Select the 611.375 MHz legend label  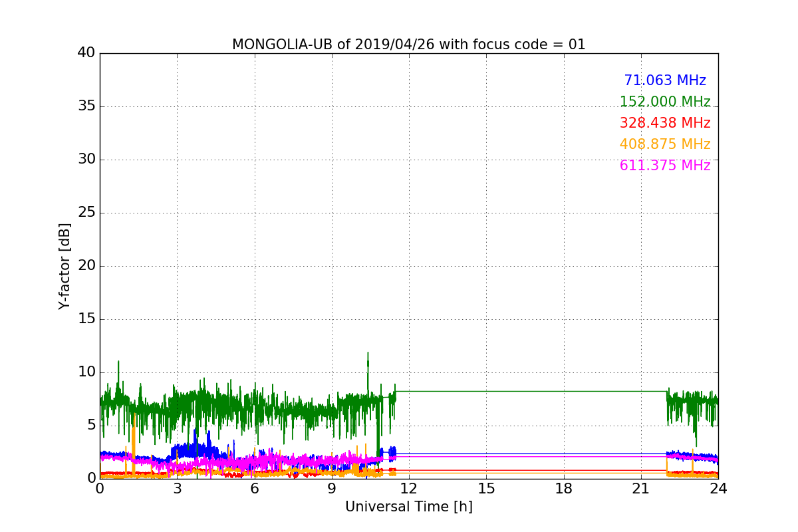coord(665,166)
